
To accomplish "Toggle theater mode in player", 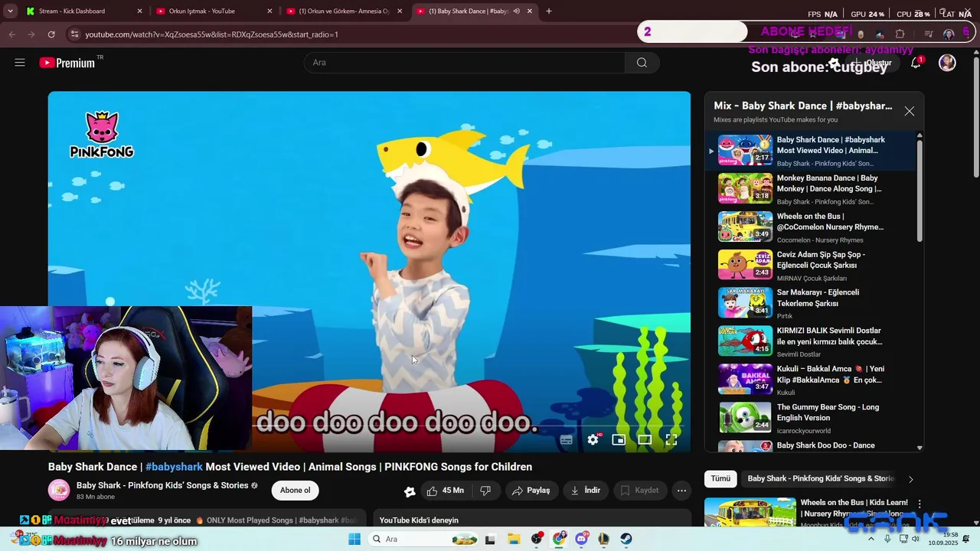I will pos(645,439).
